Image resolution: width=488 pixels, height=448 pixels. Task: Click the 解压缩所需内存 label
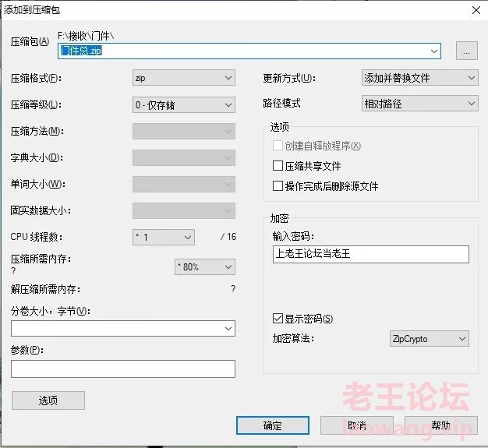point(45,289)
